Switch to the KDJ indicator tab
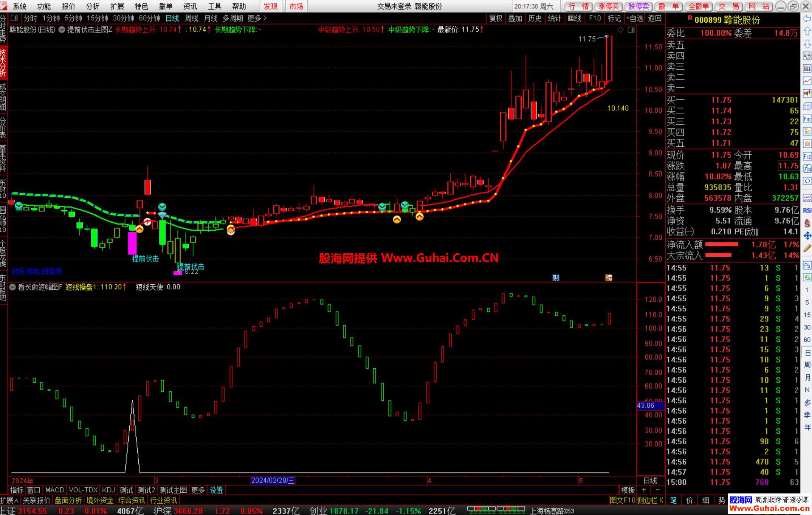This screenshot has height=515, width=812. pyautogui.click(x=108, y=490)
